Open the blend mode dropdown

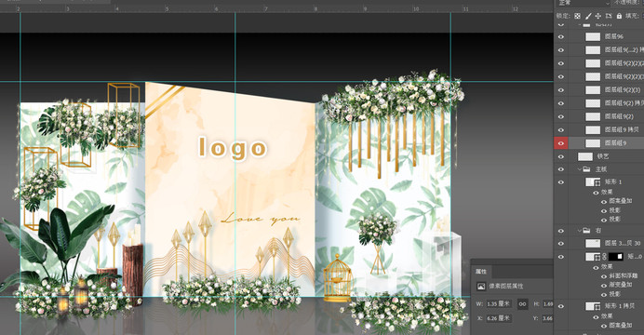point(584,3)
